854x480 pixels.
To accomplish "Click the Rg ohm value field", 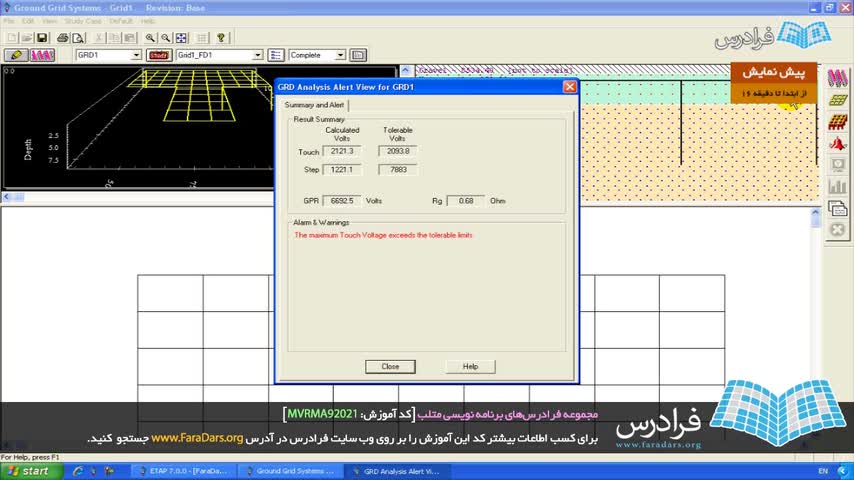I will click(466, 201).
